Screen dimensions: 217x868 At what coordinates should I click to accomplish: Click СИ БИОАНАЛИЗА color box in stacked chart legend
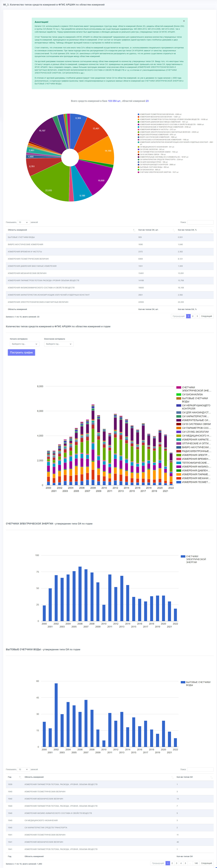click(x=179, y=395)
